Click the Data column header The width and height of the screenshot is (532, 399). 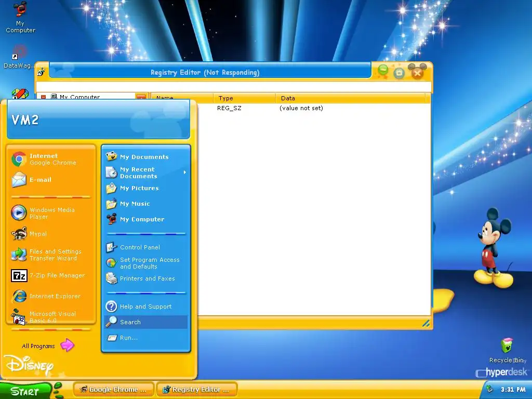click(x=351, y=98)
